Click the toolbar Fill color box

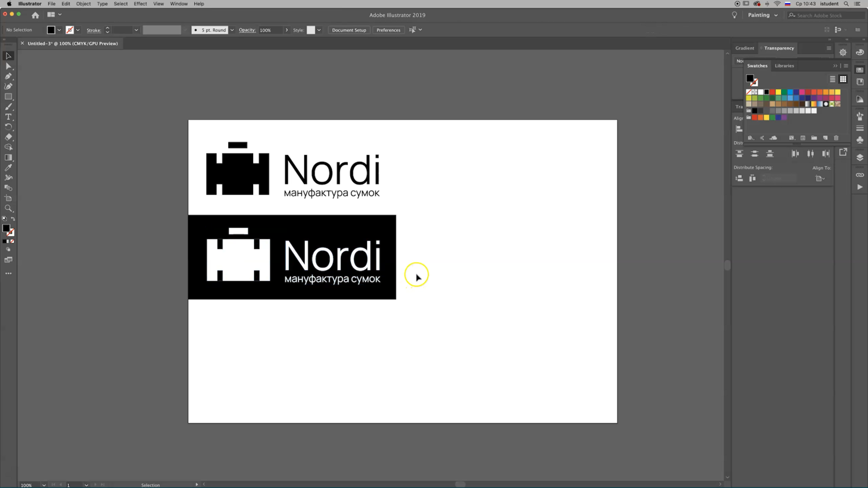click(x=6, y=228)
